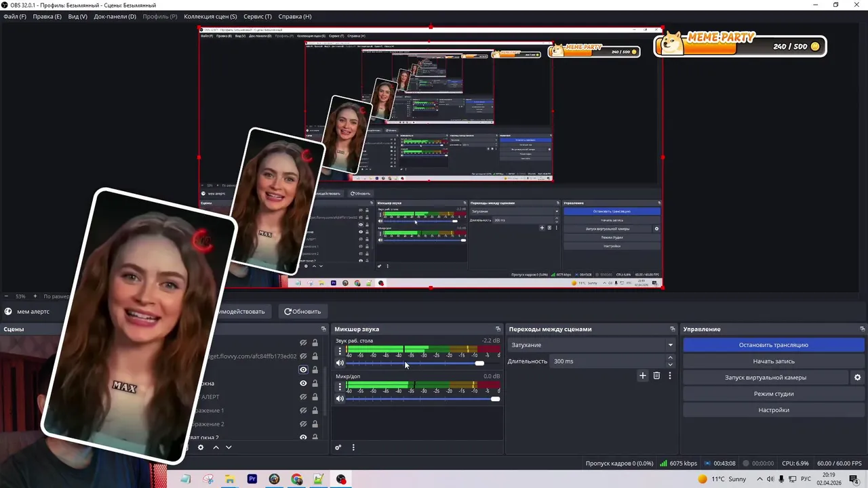Click Запуск виртуальной камеры button
The height and width of the screenshot is (488, 868).
[x=765, y=378]
